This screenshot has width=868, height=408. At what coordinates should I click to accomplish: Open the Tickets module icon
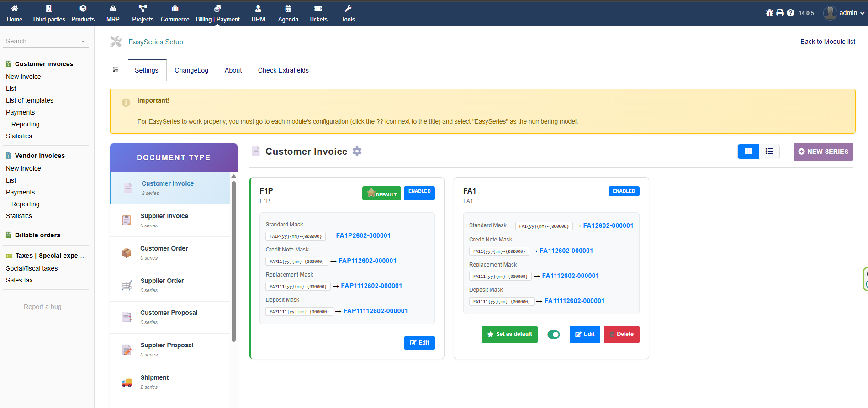[318, 9]
